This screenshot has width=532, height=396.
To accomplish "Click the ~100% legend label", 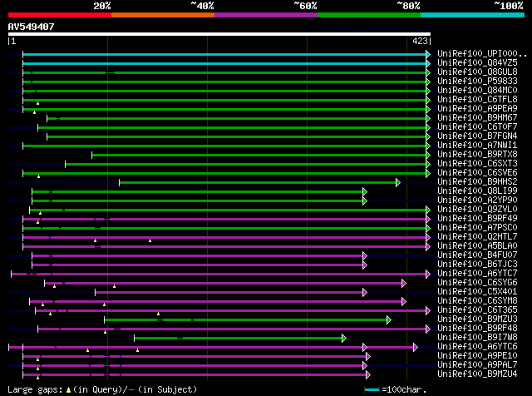I will coord(509,6).
